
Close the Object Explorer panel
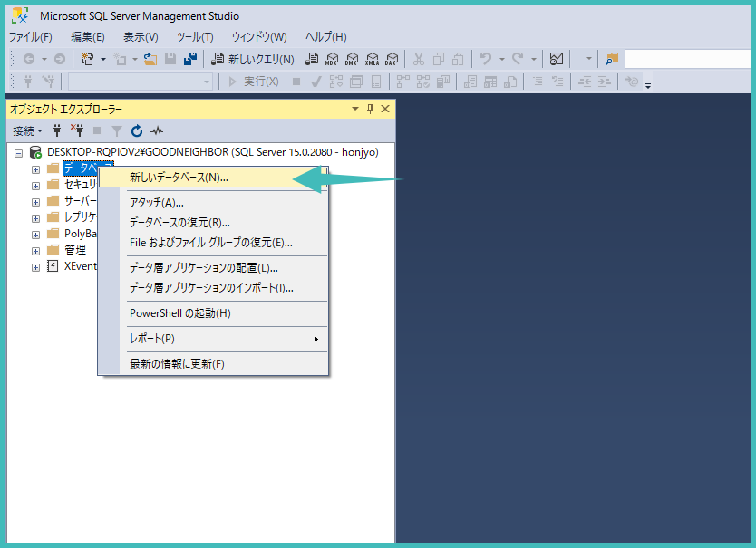pos(385,109)
